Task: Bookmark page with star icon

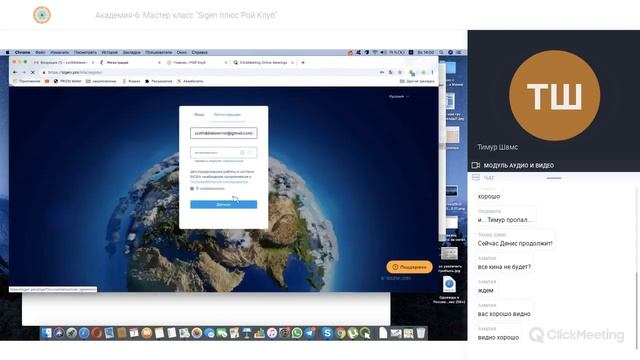Action: pyautogui.click(x=400, y=72)
